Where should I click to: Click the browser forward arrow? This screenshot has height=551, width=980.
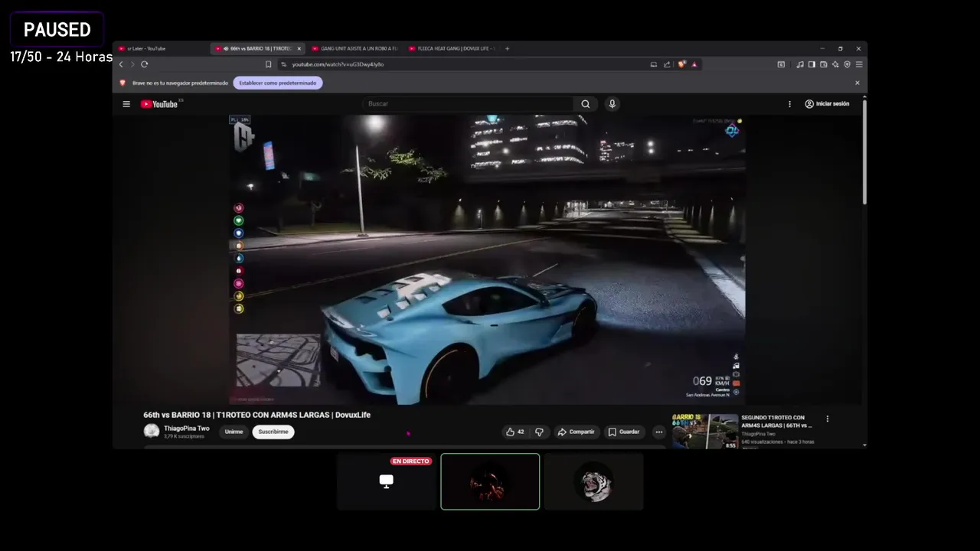(x=132, y=64)
